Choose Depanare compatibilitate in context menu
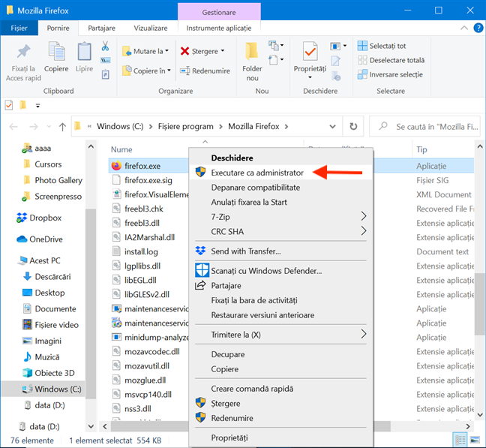This screenshot has height=448, width=486. click(256, 188)
